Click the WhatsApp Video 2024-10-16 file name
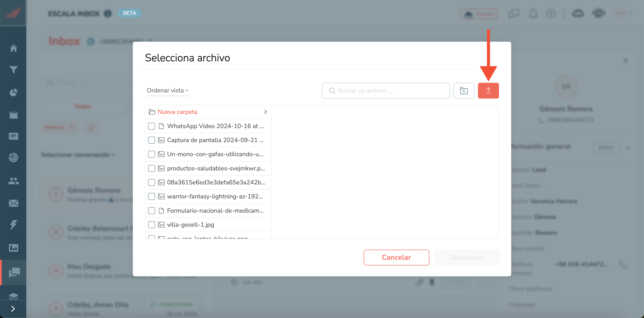The image size is (644, 318). tap(215, 126)
